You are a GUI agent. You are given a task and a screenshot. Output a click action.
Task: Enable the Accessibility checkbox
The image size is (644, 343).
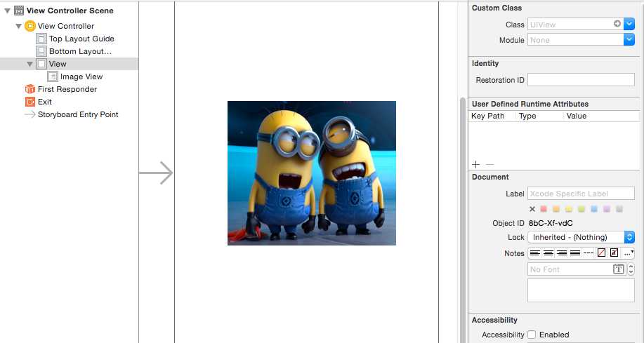[532, 335]
